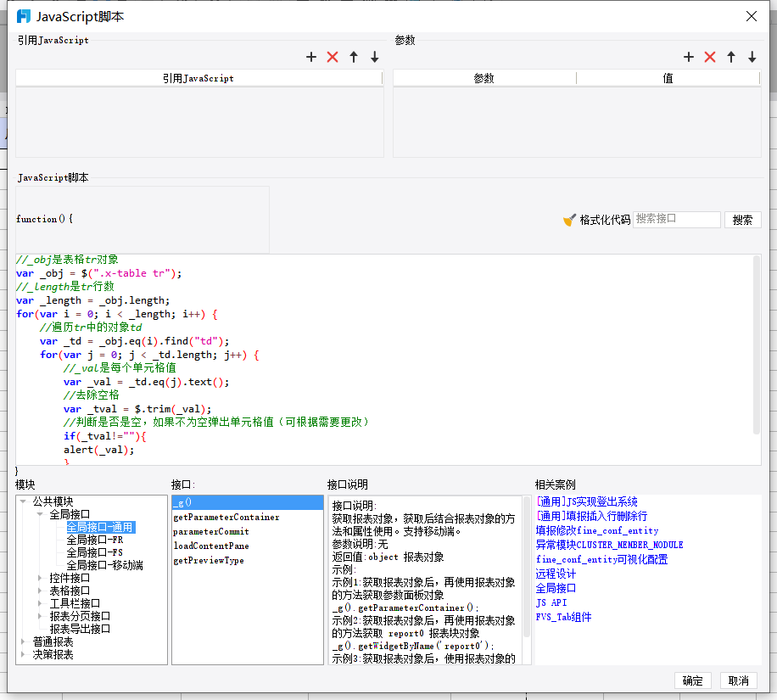The width and height of the screenshot is (777, 700).
Task: Expand the 报表分页接口 tree node
Action: tap(40, 616)
